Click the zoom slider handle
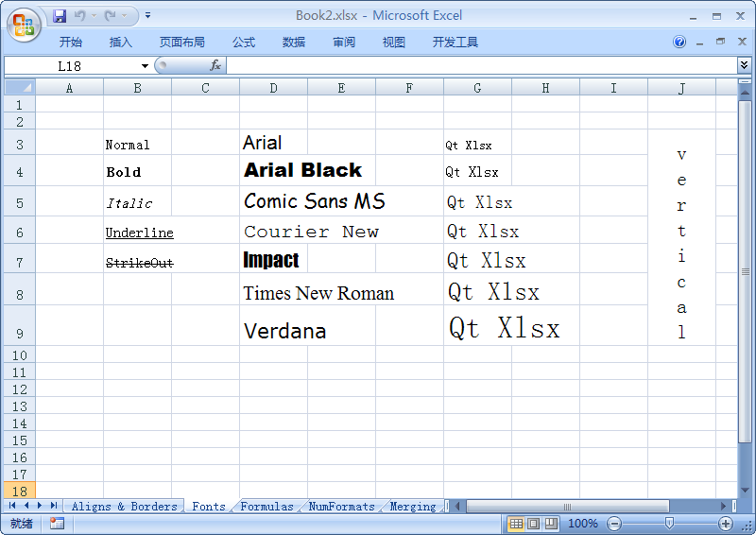 click(x=669, y=524)
